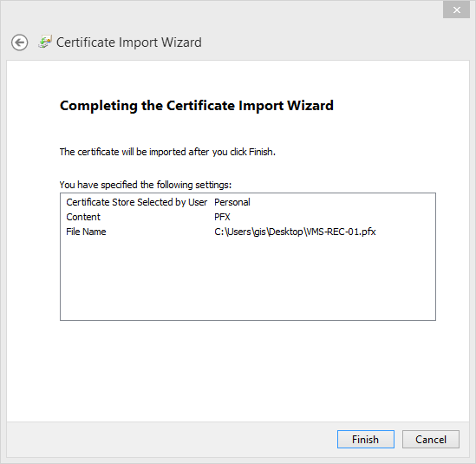The height and width of the screenshot is (464, 476).
Task: Click the VMS-REC-01.pfx file path
Action: (x=295, y=232)
